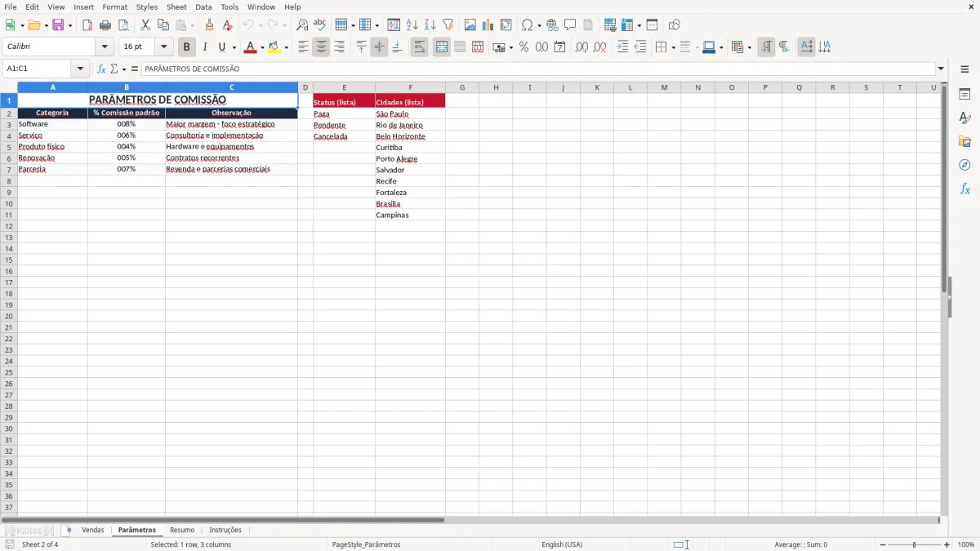Click the zoom in plus button
Viewport: 980px width, 551px height.
pos(947,544)
